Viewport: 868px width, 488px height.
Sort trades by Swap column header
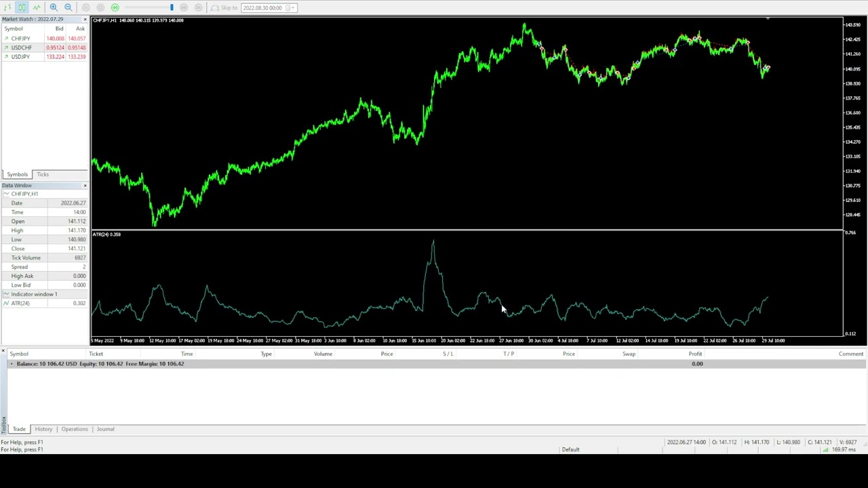point(629,354)
